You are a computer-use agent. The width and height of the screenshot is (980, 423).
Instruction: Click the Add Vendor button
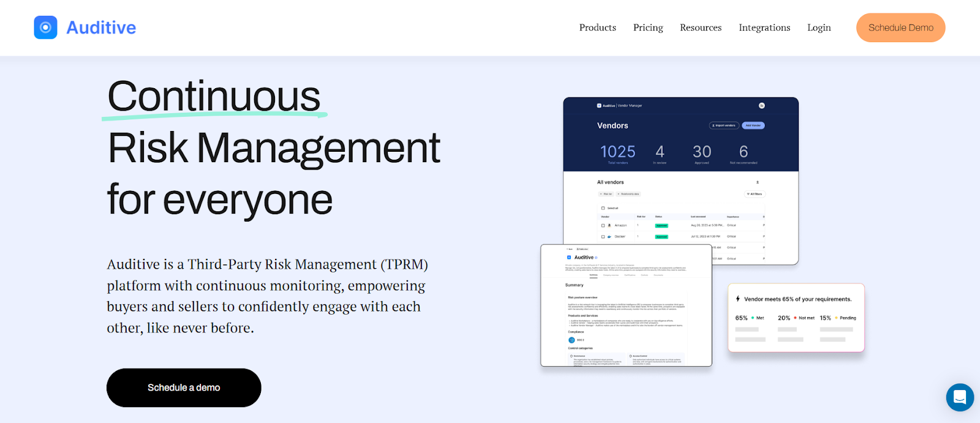click(753, 125)
